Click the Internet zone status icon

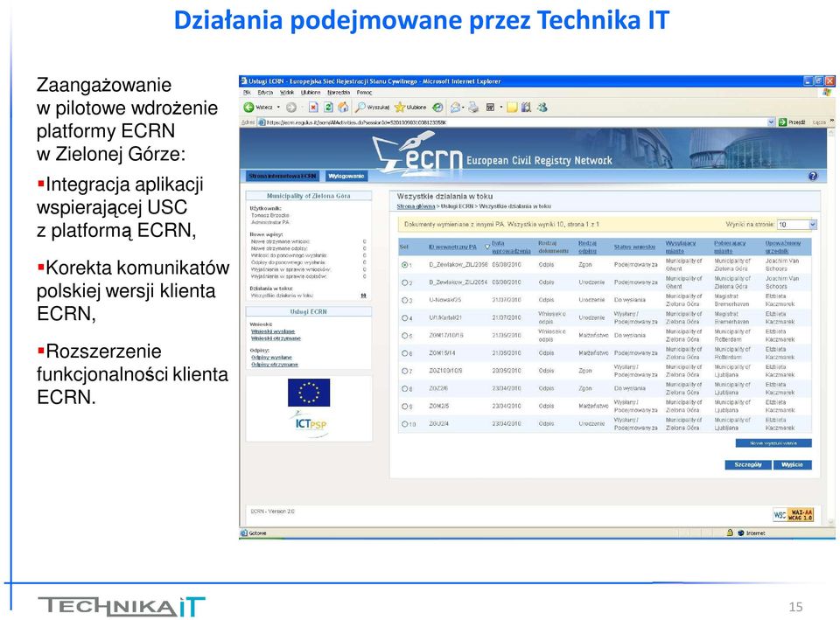[741, 533]
